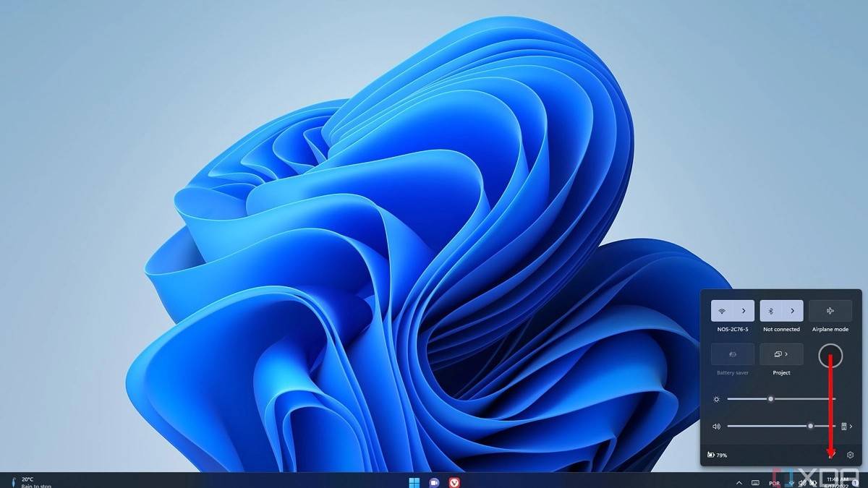Enable Airplane mode tile
The width and height of the screenshot is (868, 488).
(x=830, y=311)
